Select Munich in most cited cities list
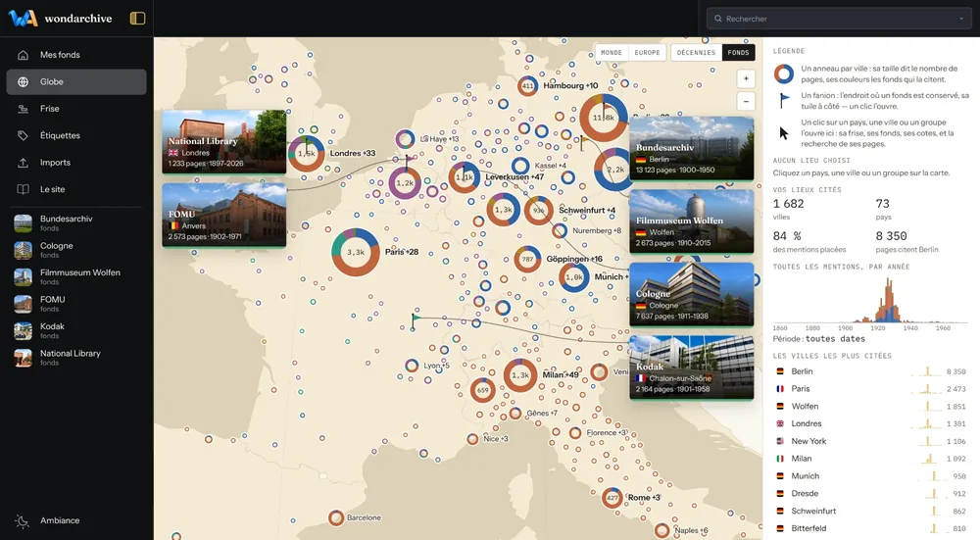980x540 pixels. coord(870,476)
